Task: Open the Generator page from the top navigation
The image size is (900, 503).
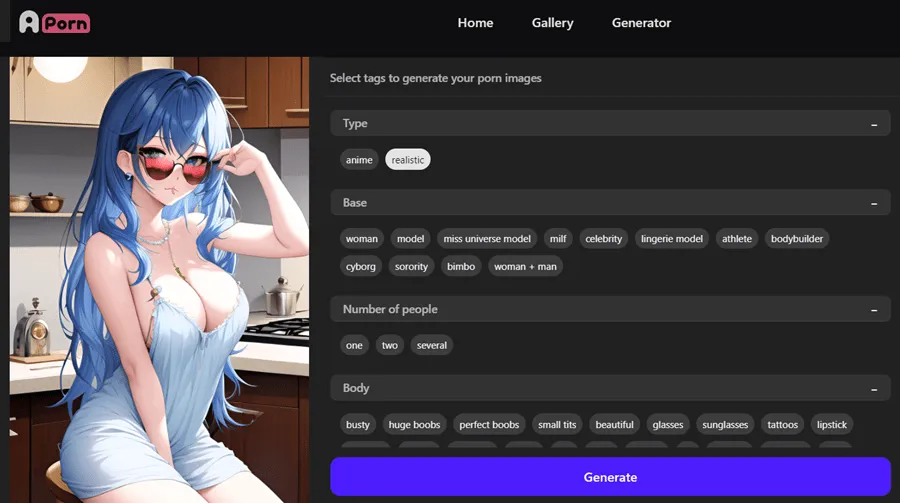Action: pyautogui.click(x=641, y=23)
